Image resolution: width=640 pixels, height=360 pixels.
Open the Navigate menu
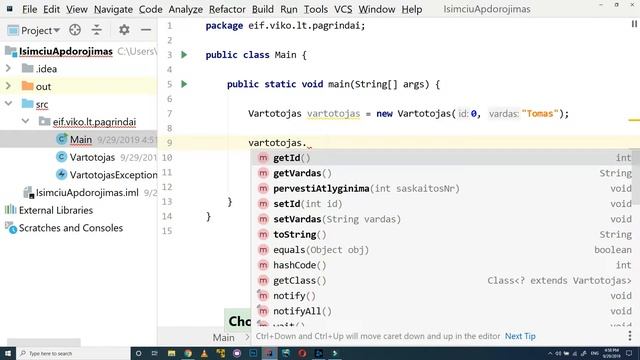point(113,9)
